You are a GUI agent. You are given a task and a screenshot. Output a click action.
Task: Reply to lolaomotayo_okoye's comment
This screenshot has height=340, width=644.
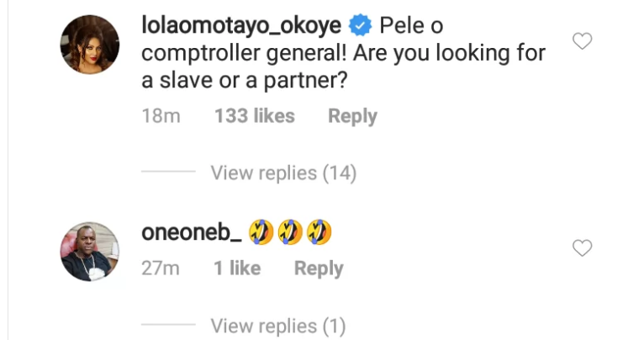pyautogui.click(x=352, y=116)
